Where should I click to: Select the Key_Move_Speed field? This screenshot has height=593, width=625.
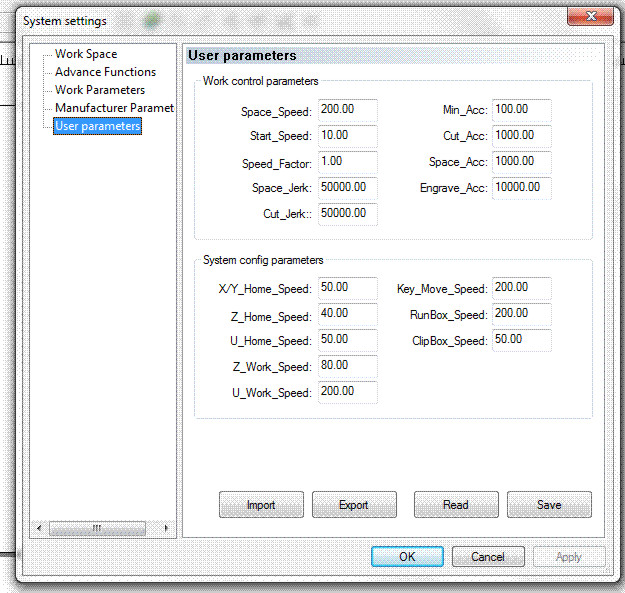click(x=521, y=289)
